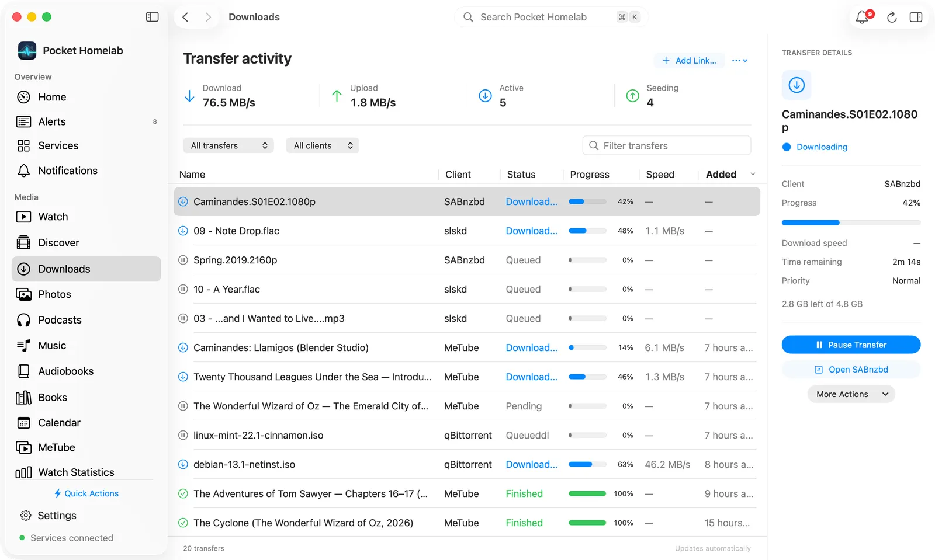Select Notifications in the sidebar
Image resolution: width=935 pixels, height=560 pixels.
pos(86,171)
